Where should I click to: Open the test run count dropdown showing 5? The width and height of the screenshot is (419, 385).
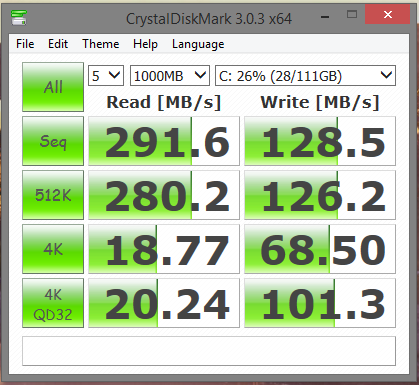pos(106,76)
